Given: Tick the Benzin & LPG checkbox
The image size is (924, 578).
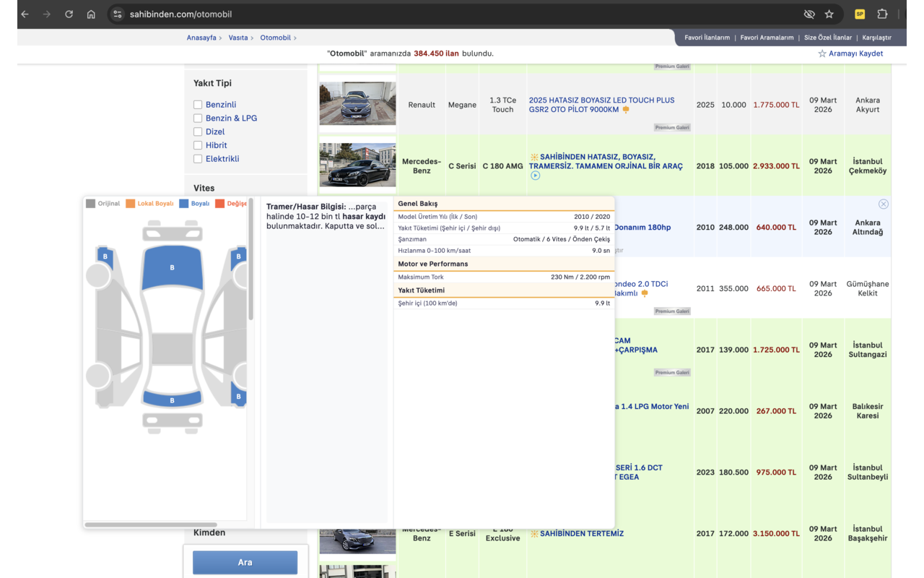Looking at the screenshot, I should (198, 118).
